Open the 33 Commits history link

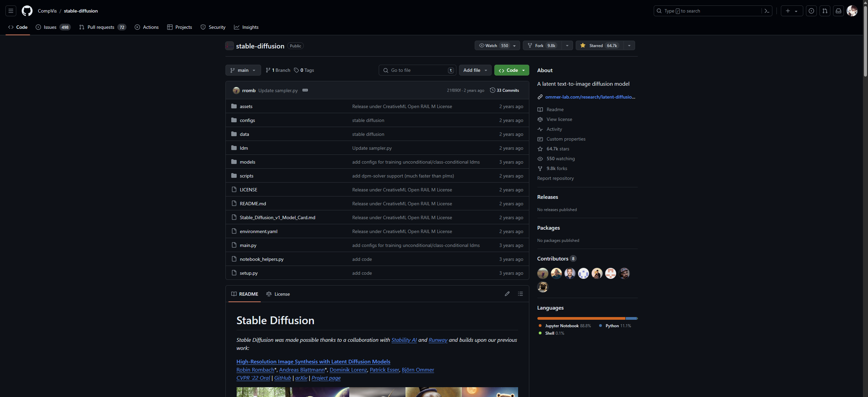point(504,90)
